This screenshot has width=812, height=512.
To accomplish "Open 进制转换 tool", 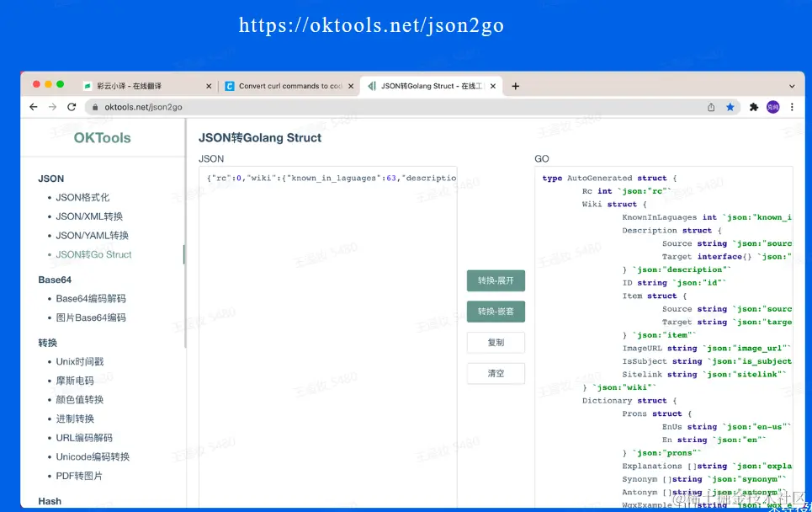I will coord(75,419).
